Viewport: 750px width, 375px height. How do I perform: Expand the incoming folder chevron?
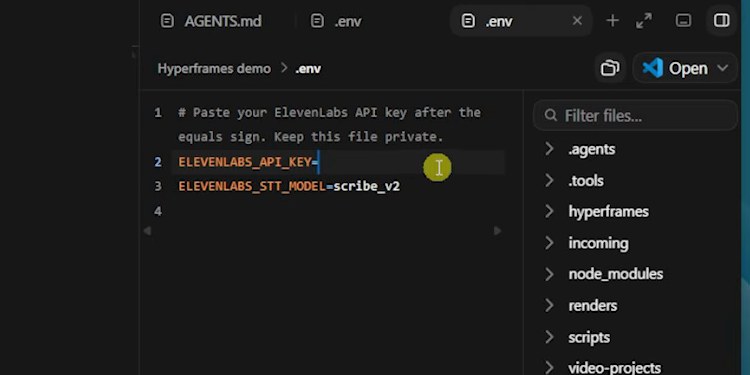click(x=550, y=243)
